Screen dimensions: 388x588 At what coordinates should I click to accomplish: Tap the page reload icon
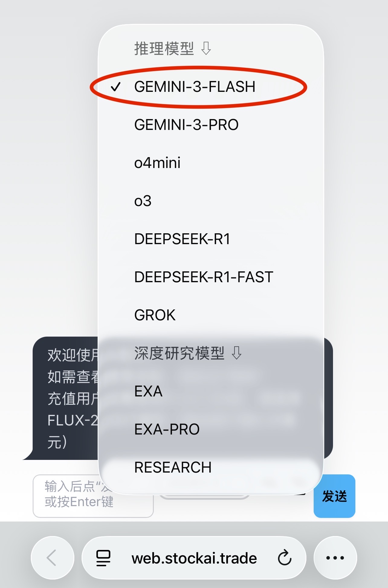point(285,558)
